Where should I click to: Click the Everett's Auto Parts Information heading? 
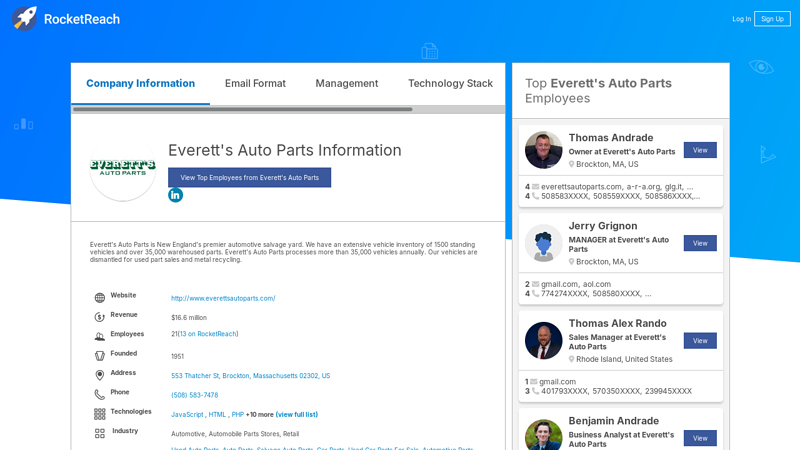285,150
